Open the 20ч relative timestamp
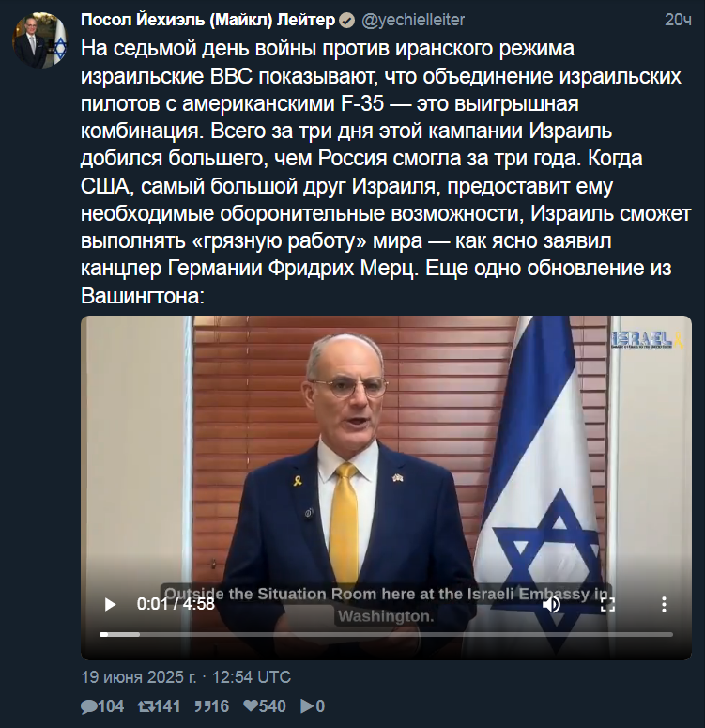705x728 pixels. (678, 20)
